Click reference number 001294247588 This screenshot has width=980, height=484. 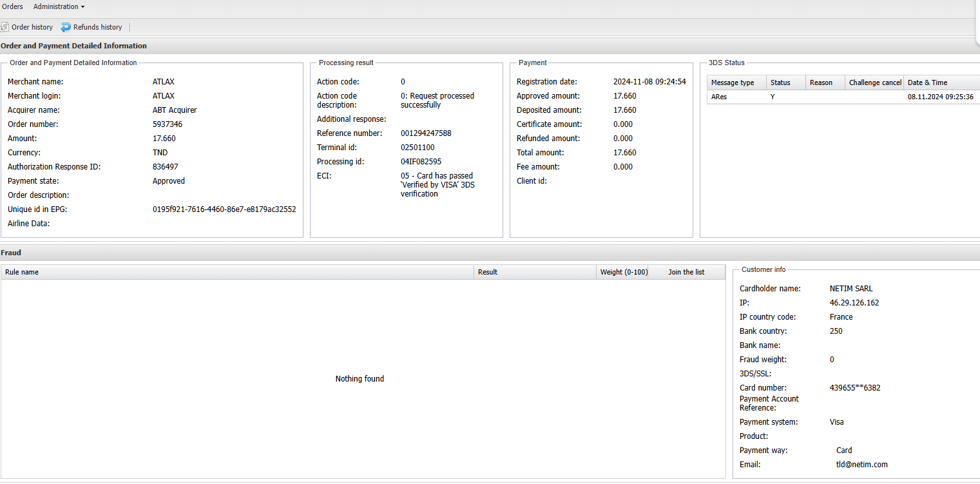pyautogui.click(x=426, y=133)
